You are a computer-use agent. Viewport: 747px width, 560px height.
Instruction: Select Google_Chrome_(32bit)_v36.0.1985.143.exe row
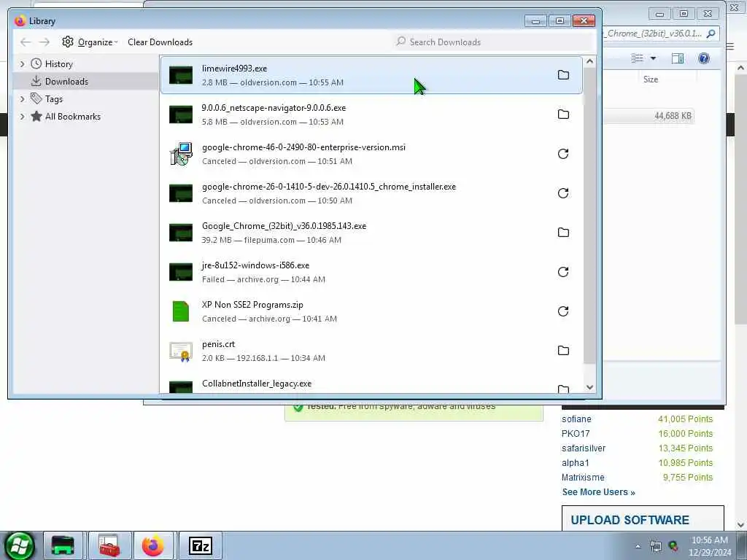(x=371, y=233)
